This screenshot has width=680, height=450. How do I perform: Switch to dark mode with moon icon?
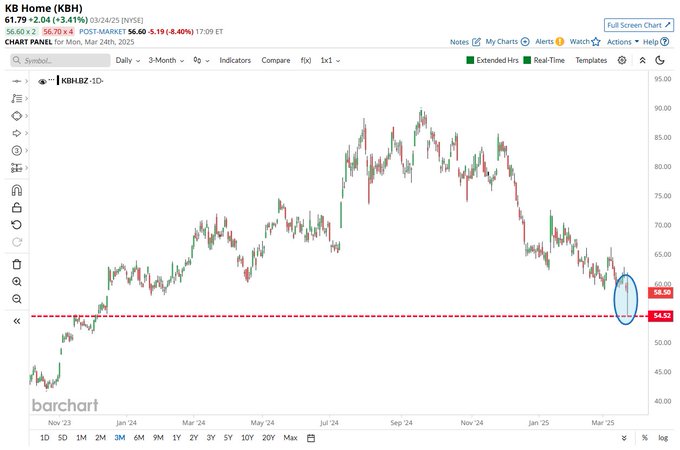[x=660, y=60]
